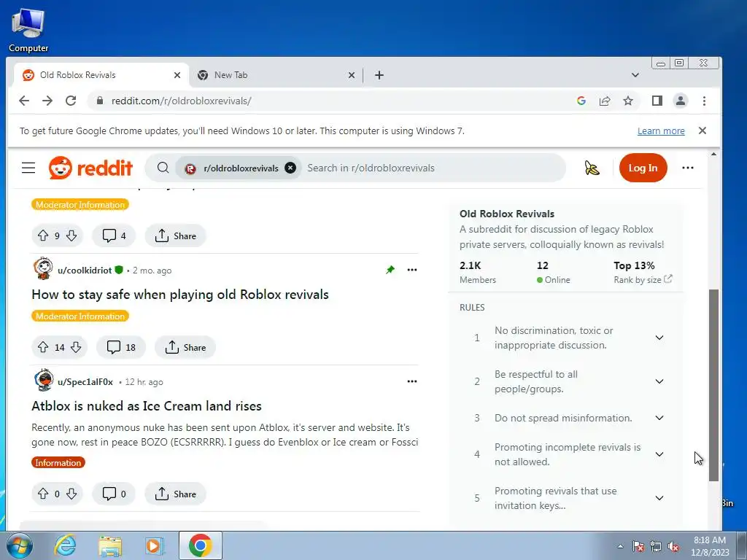Click the red Information flair tag
This screenshot has height=560, width=747.
(x=58, y=462)
